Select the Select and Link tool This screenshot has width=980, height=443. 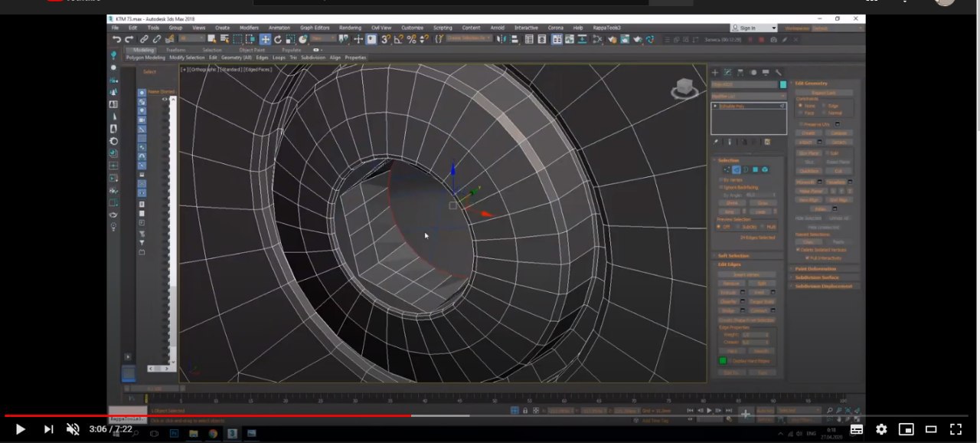point(144,39)
